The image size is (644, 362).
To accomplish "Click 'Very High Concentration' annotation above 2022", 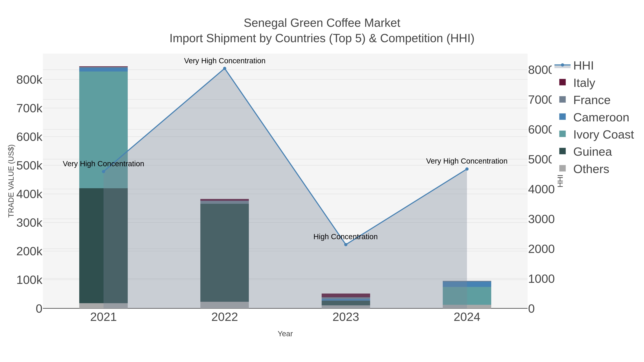I will pyautogui.click(x=225, y=61).
